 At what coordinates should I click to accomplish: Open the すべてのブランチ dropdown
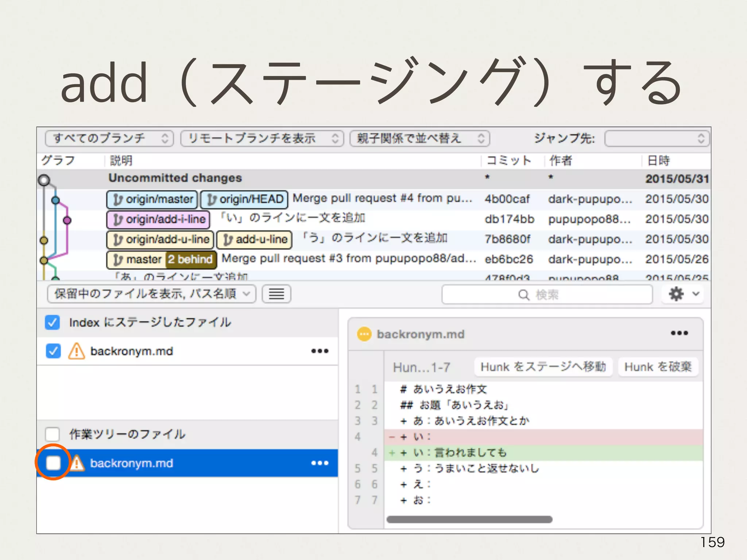pos(109,139)
